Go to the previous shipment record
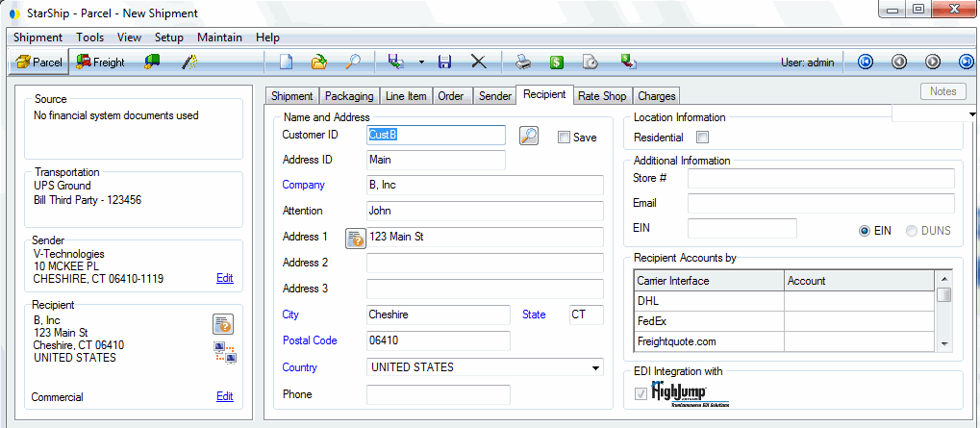This screenshot has height=428, width=980. [x=899, y=62]
